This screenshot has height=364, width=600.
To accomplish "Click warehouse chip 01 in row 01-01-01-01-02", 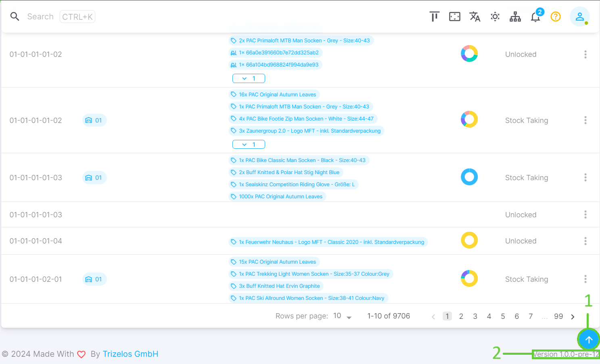I will 94,120.
